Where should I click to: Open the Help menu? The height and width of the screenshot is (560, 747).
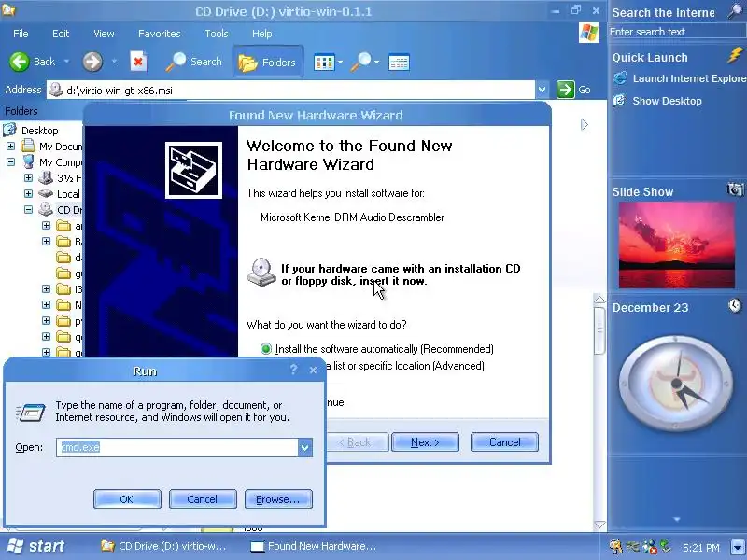pos(261,34)
